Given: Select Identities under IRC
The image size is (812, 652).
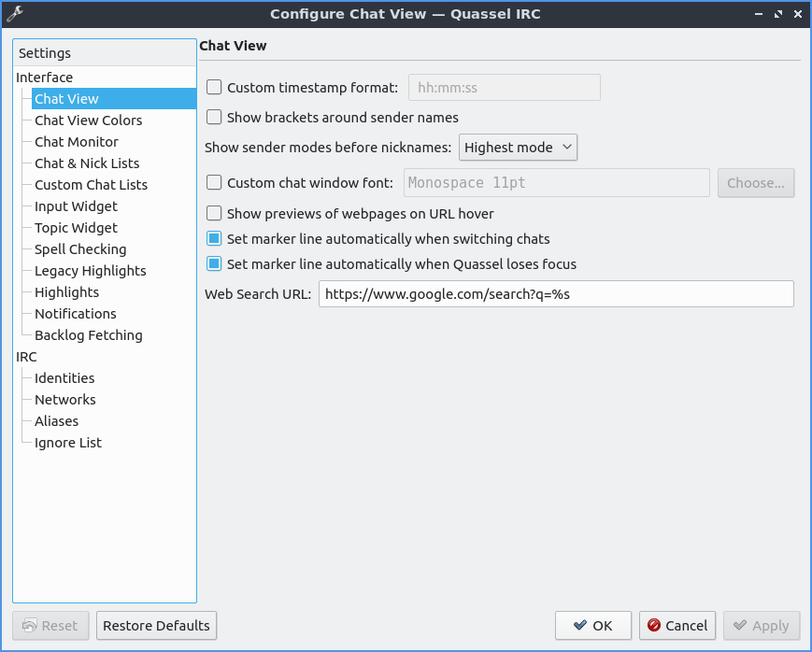Looking at the screenshot, I should pos(64,378).
